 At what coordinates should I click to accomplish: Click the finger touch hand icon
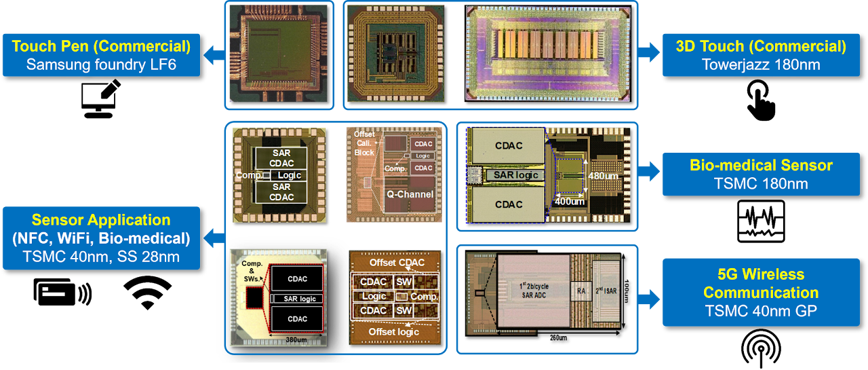[x=761, y=100]
